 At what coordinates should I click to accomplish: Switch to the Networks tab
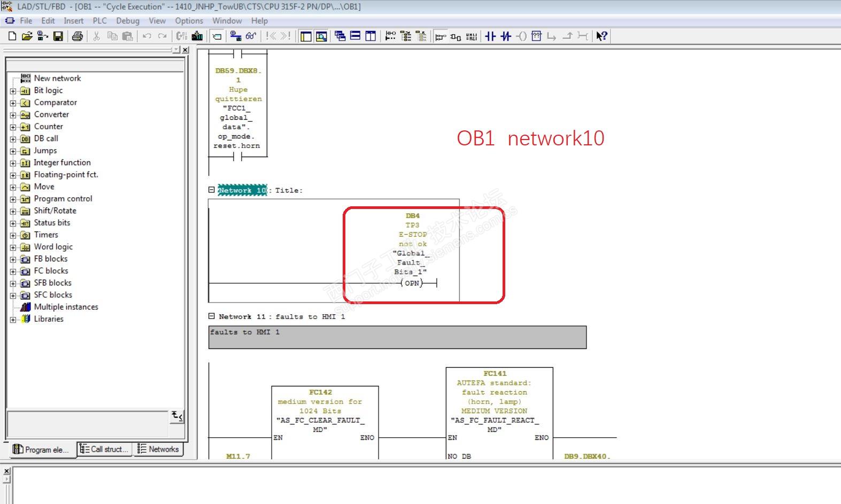click(x=158, y=449)
